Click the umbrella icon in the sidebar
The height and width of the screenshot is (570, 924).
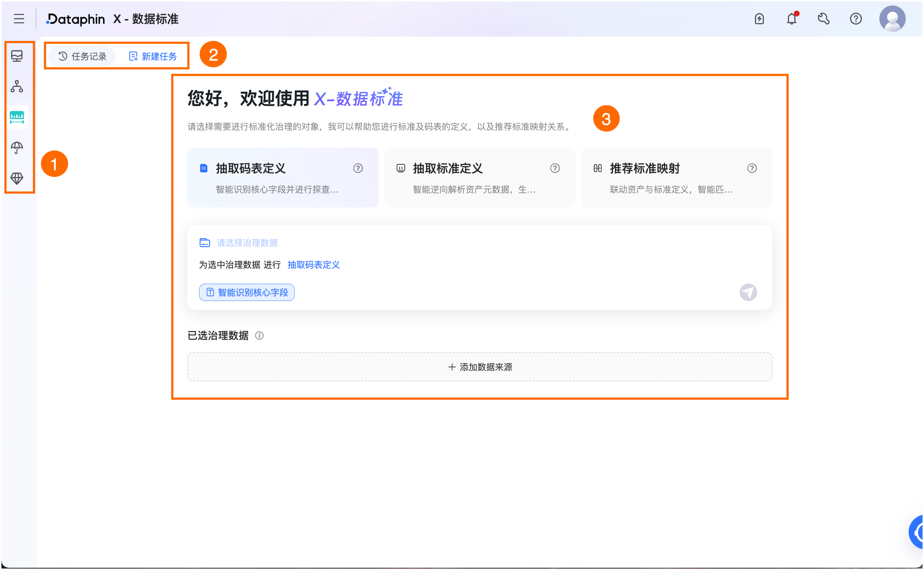pos(17,148)
